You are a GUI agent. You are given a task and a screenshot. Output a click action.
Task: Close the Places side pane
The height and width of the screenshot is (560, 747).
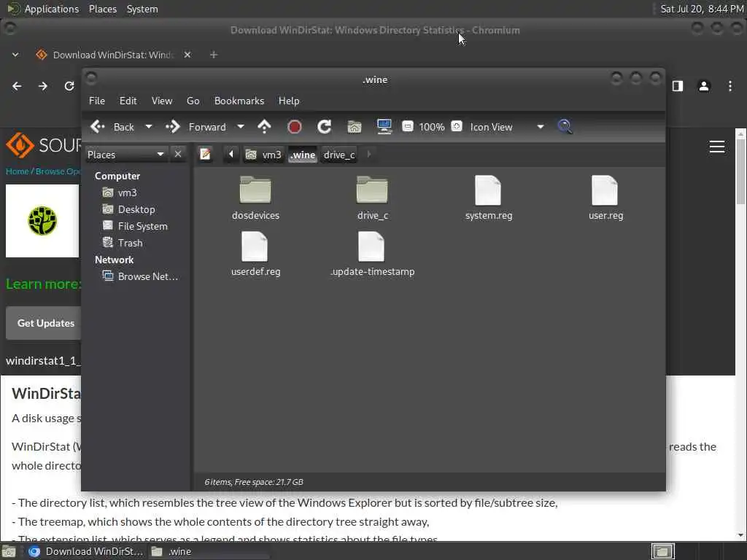(x=178, y=155)
